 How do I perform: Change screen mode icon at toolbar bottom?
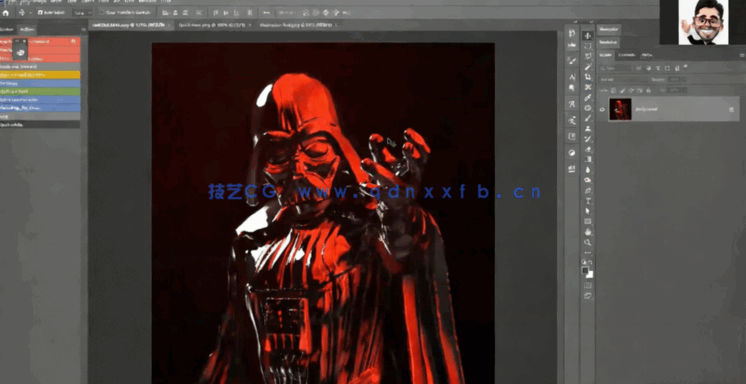588,296
